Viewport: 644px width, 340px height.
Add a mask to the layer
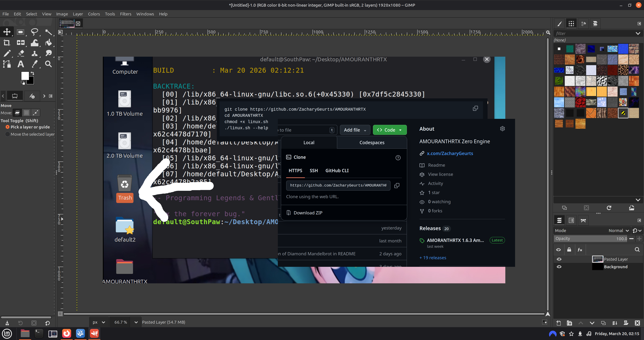pos(626,323)
